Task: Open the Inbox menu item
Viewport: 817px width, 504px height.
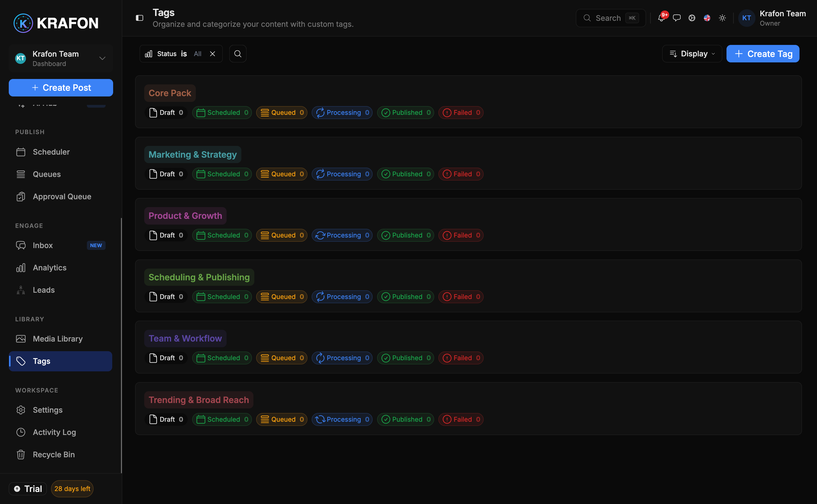Action: click(x=61, y=245)
